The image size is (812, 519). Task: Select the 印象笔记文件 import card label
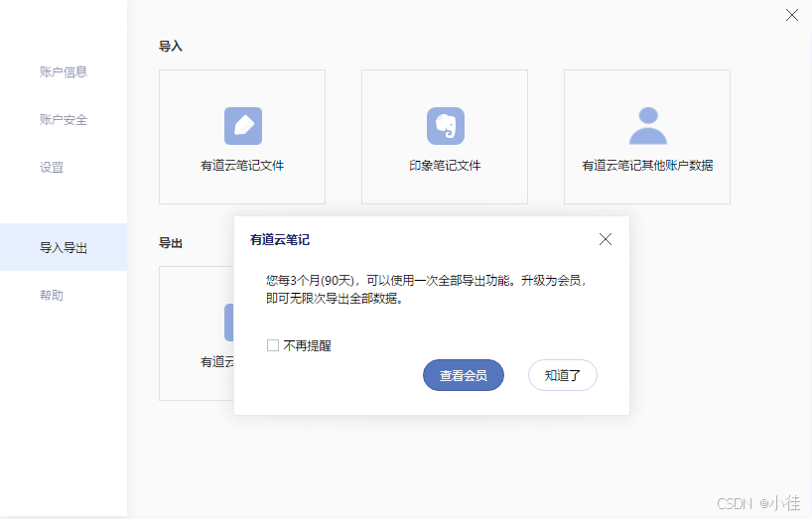pyautogui.click(x=445, y=165)
